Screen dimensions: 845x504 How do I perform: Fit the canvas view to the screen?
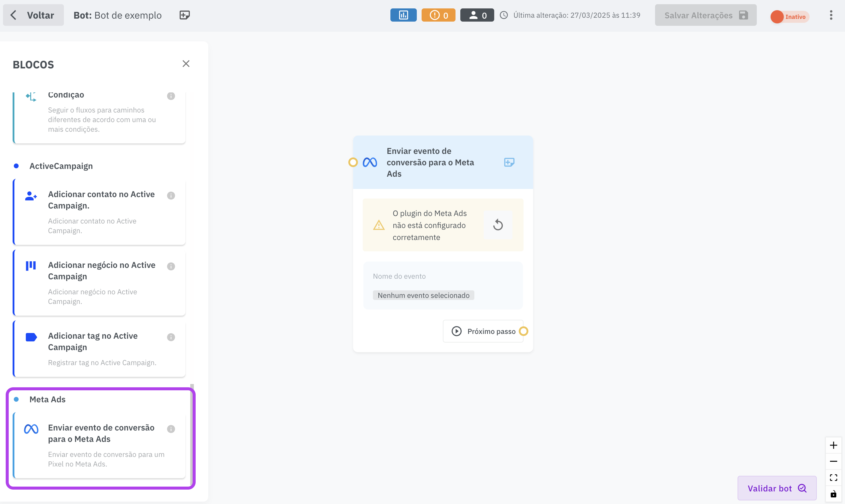833,478
